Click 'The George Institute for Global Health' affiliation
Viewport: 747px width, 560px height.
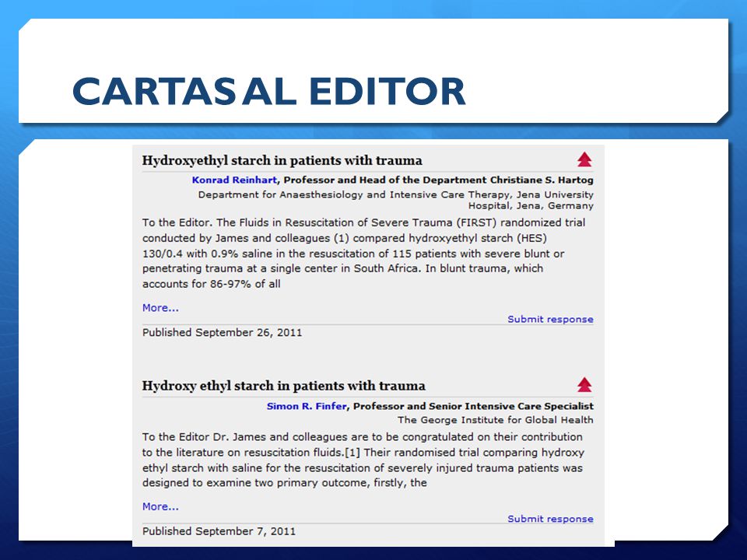(x=496, y=420)
